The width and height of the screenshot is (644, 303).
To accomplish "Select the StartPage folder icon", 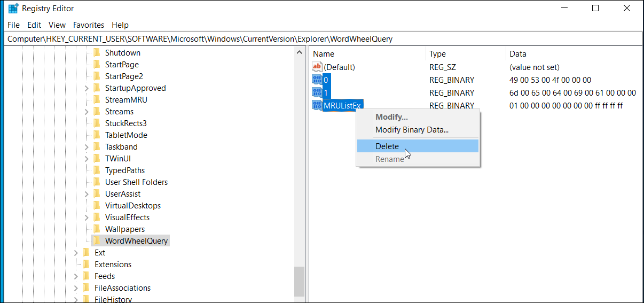I will [97, 64].
